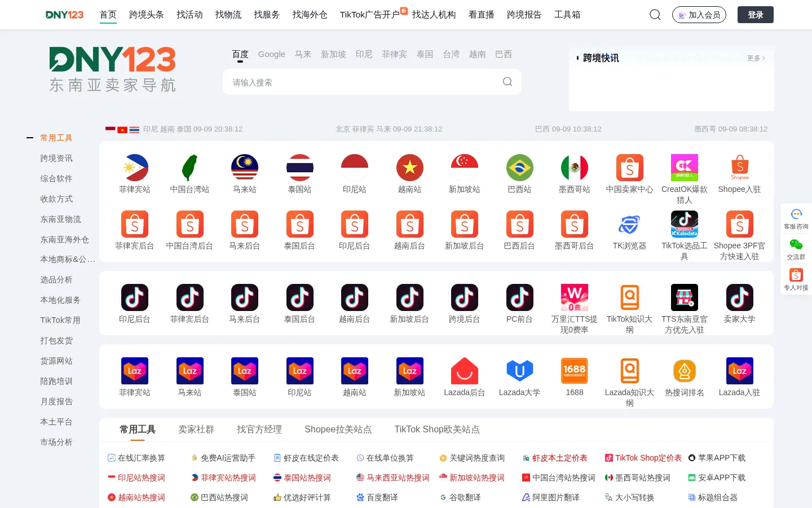The height and width of the screenshot is (508, 812).
Task: Open 工具箱 in top navigation
Action: coord(567,15)
